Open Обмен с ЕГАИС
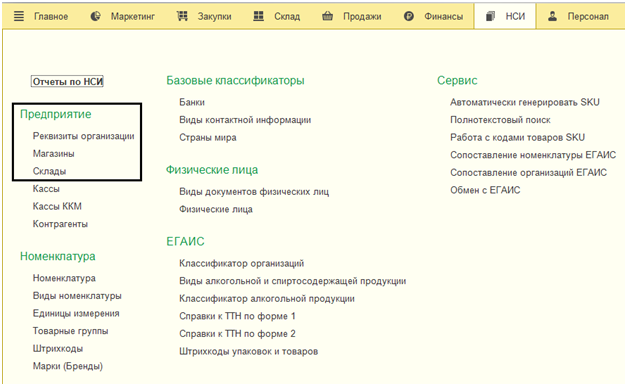 click(485, 190)
